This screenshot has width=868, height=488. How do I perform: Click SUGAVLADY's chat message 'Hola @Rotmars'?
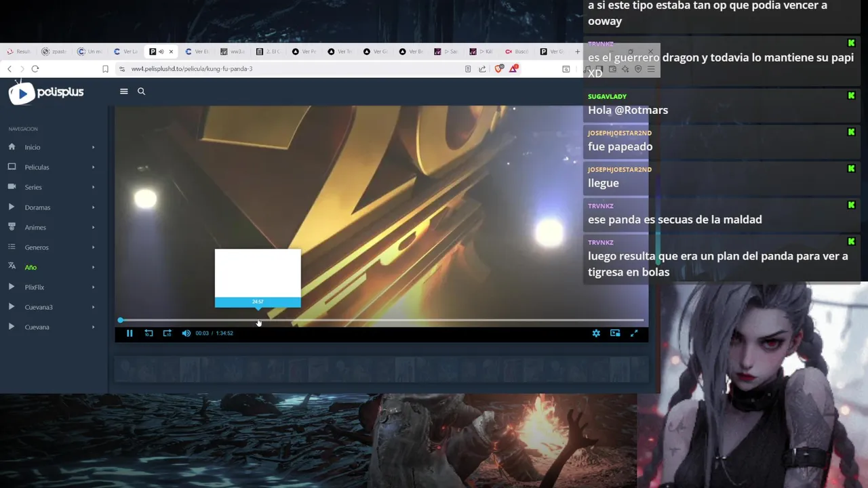click(628, 110)
